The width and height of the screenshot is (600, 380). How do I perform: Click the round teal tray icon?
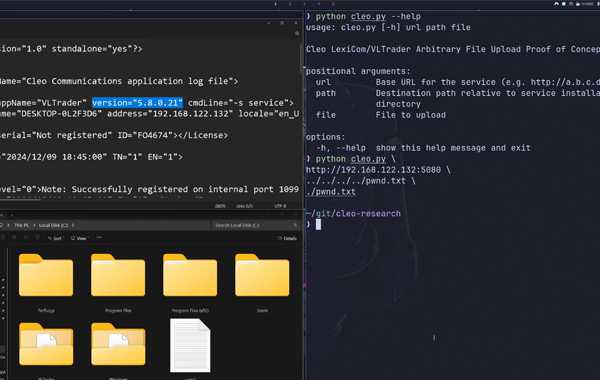(564, 4)
